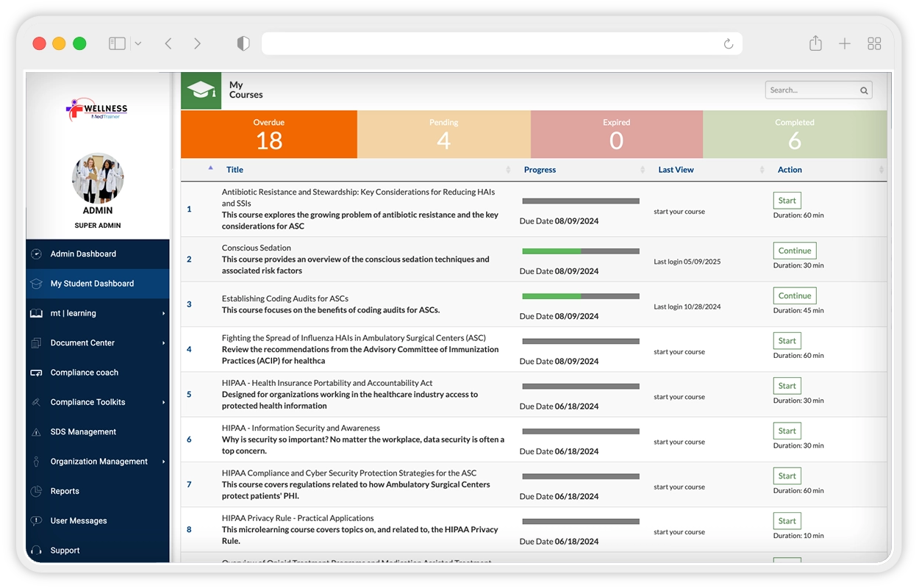Go back using the browser back arrow
The height and width of the screenshot is (588, 919).
168,44
